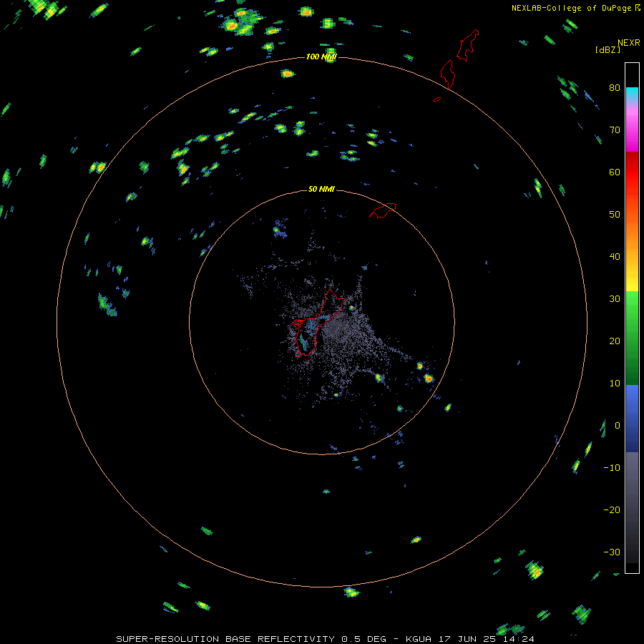Click the 60 value on the dBZ scale

(615, 172)
